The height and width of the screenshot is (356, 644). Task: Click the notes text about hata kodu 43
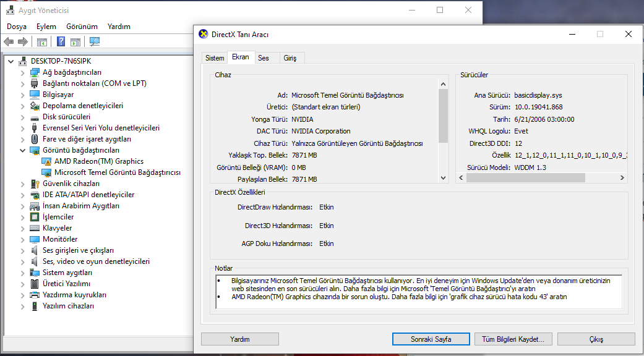tap(399, 297)
